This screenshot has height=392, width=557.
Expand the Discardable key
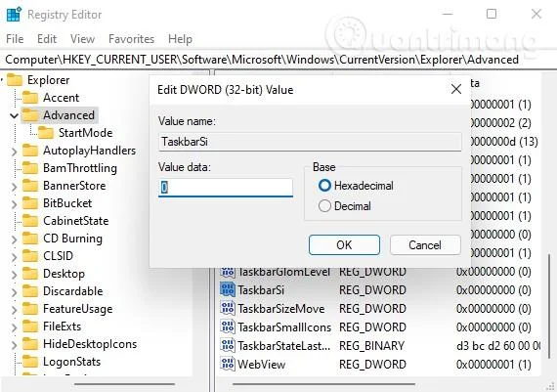(x=15, y=292)
